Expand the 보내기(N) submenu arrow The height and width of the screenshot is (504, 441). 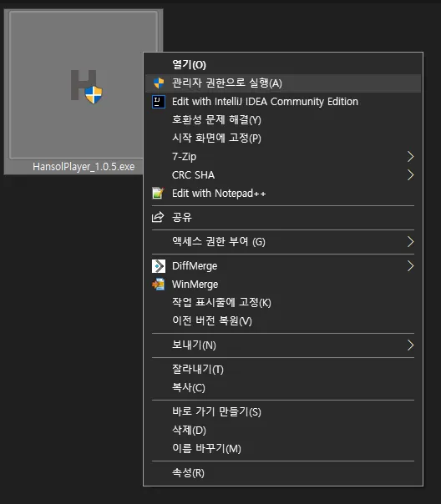[410, 345]
